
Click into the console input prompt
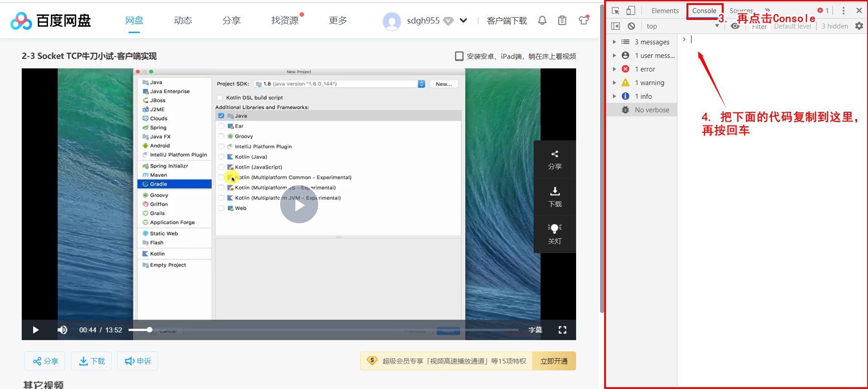pos(774,39)
